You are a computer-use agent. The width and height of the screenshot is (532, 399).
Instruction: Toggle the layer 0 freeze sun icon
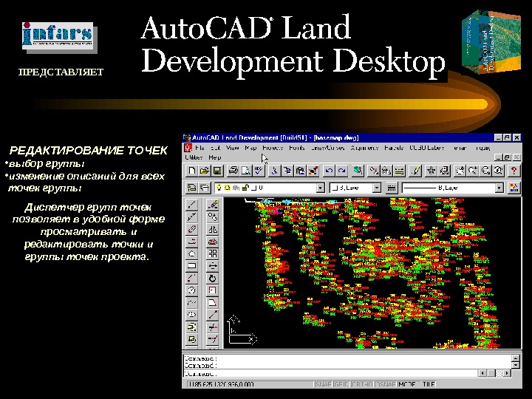point(227,188)
